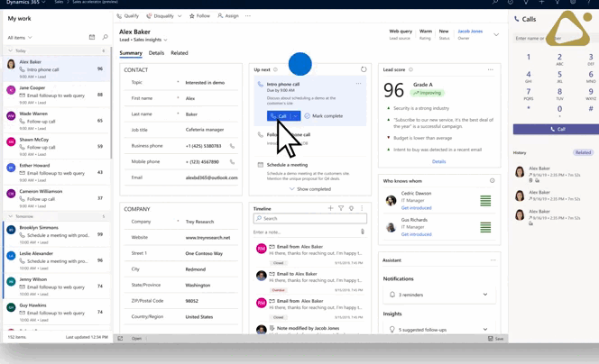Expand the All items filter dropdown

(x=30, y=38)
